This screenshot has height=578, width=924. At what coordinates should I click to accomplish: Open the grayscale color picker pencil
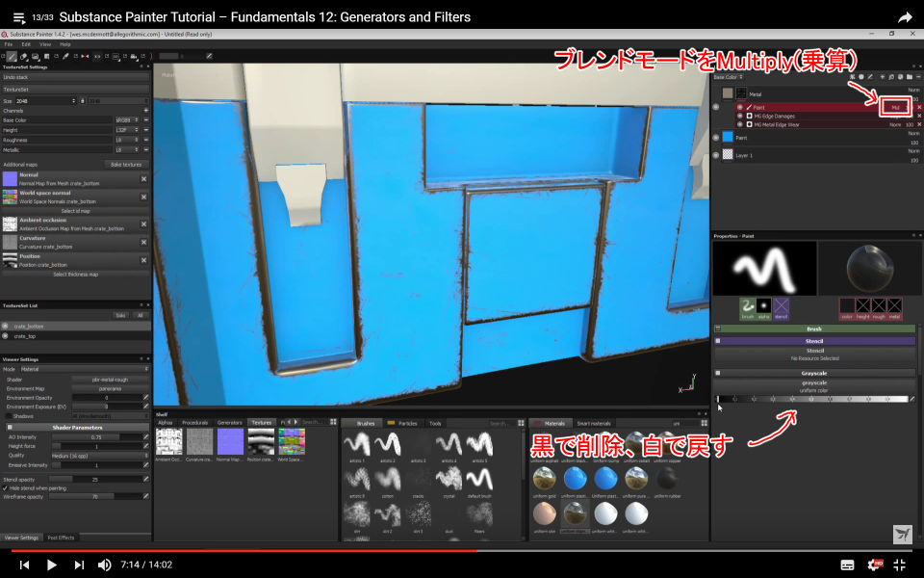pyautogui.click(x=912, y=399)
